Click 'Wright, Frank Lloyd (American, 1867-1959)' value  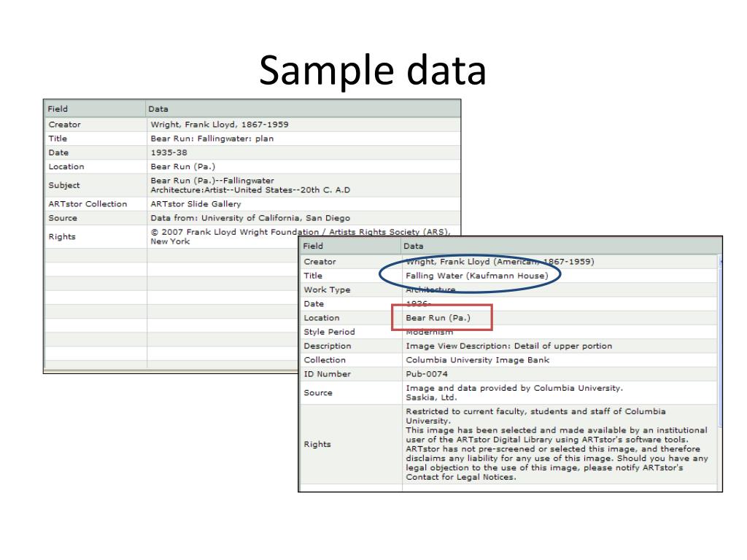tap(500, 262)
